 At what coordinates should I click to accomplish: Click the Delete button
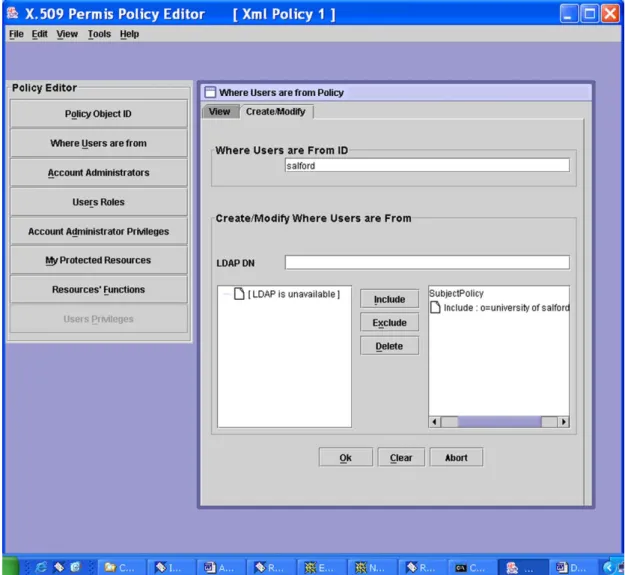[x=389, y=346]
